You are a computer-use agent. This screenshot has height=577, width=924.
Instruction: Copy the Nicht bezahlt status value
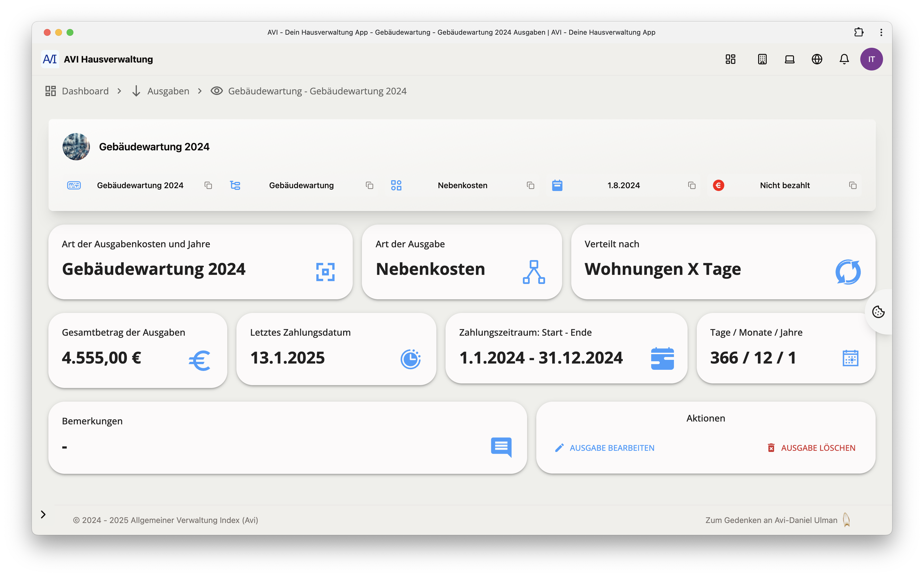tap(853, 185)
